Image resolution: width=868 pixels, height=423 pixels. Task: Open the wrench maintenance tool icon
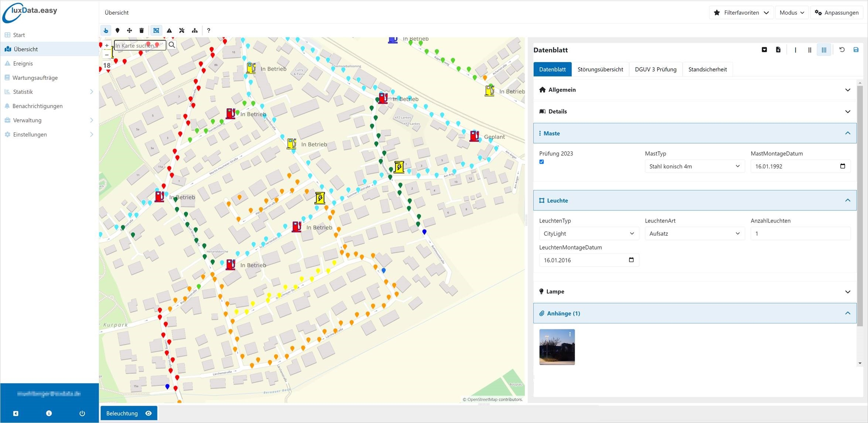[x=182, y=31]
